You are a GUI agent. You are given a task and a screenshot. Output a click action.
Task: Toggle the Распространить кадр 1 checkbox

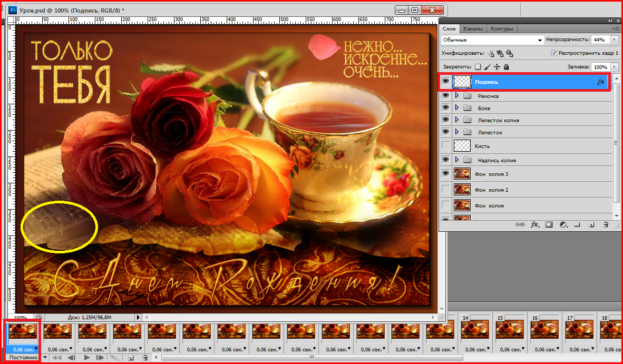click(x=554, y=53)
